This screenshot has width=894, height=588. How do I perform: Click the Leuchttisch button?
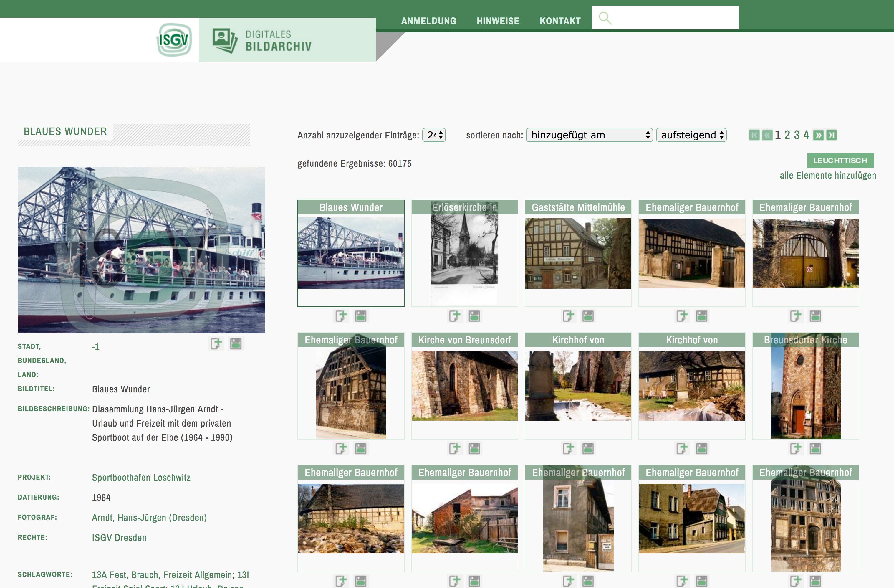[x=840, y=161]
